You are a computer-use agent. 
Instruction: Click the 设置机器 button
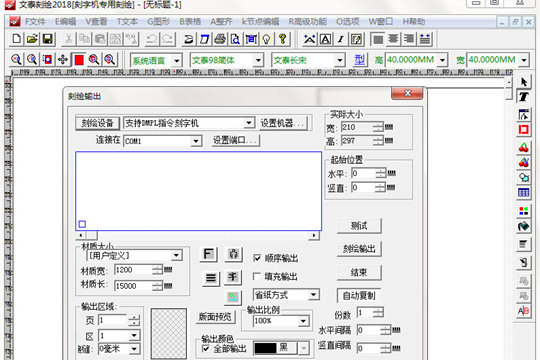point(284,123)
